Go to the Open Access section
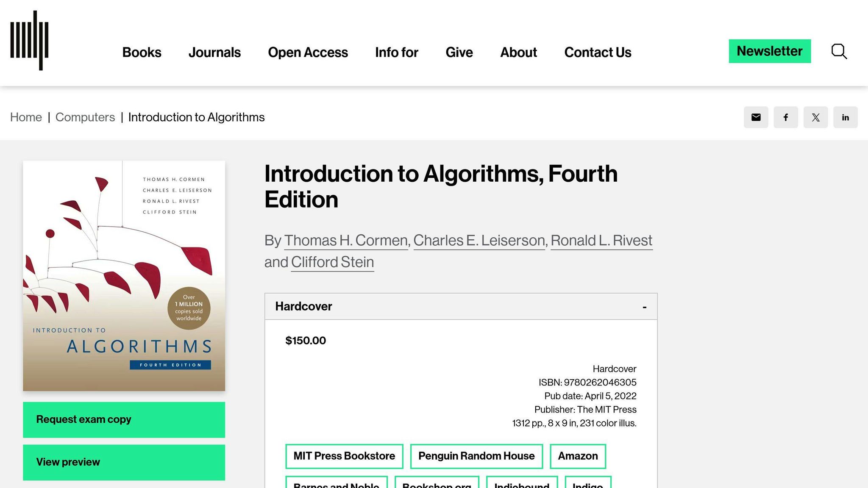This screenshot has width=868, height=488. coord(308,53)
